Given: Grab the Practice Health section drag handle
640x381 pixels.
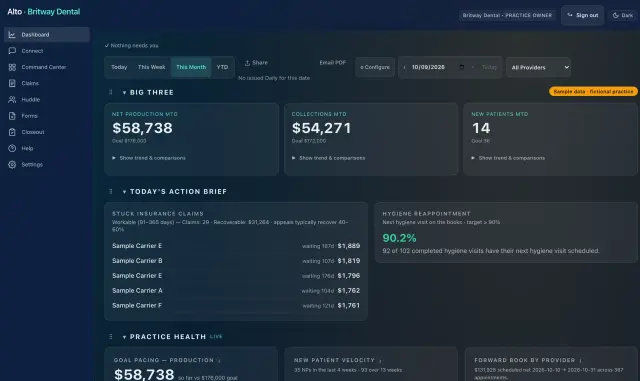Looking at the screenshot, I should click(x=111, y=336).
